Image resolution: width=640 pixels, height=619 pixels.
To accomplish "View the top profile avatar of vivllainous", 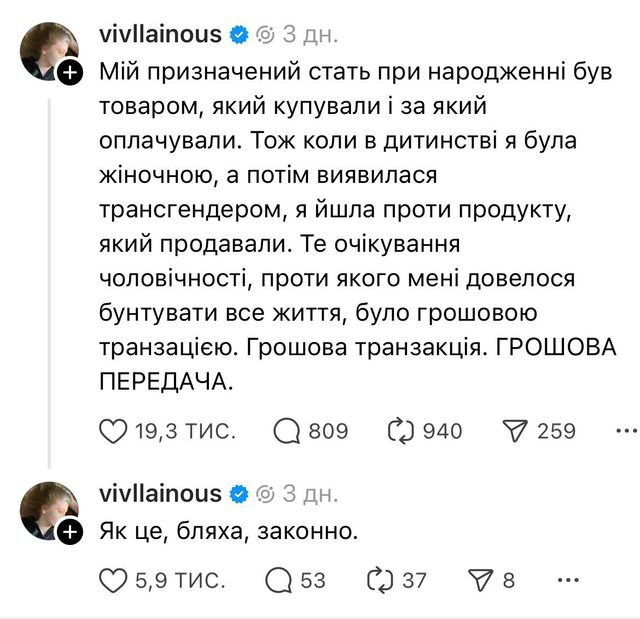I will pyautogui.click(x=48, y=51).
